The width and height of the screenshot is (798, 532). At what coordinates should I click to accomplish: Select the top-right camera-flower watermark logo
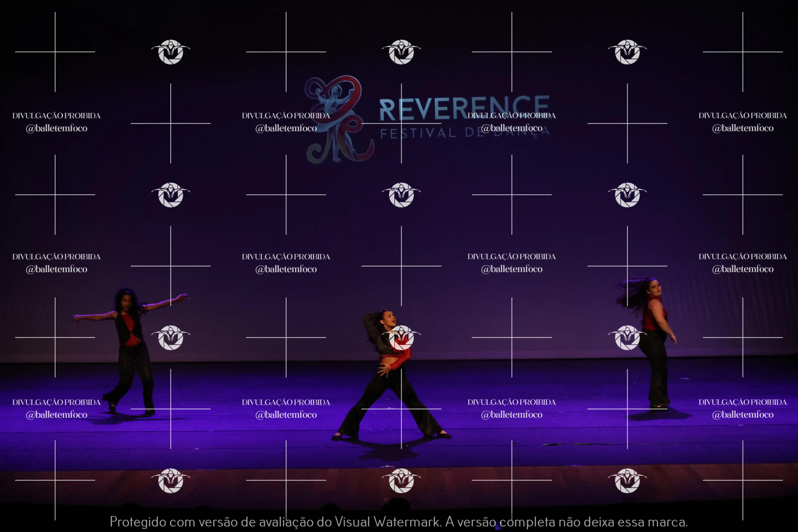pos(627,52)
